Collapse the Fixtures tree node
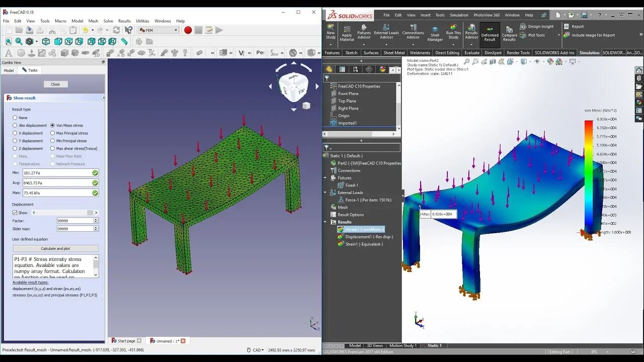This screenshot has width=644, height=362. (x=325, y=178)
